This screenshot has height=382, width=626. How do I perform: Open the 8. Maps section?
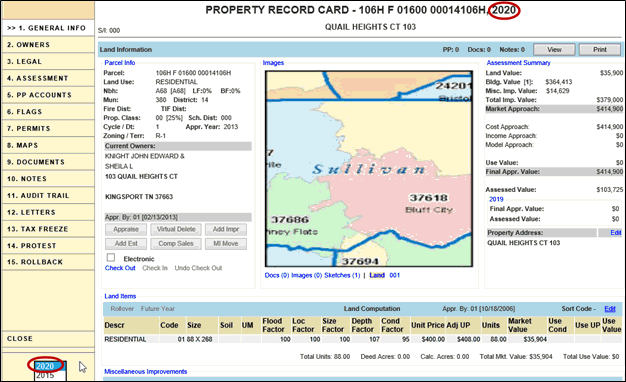48,145
